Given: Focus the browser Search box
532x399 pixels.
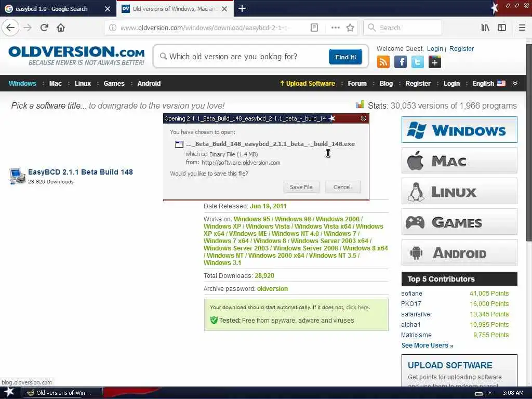Looking at the screenshot, I should pyautogui.click(x=403, y=28).
